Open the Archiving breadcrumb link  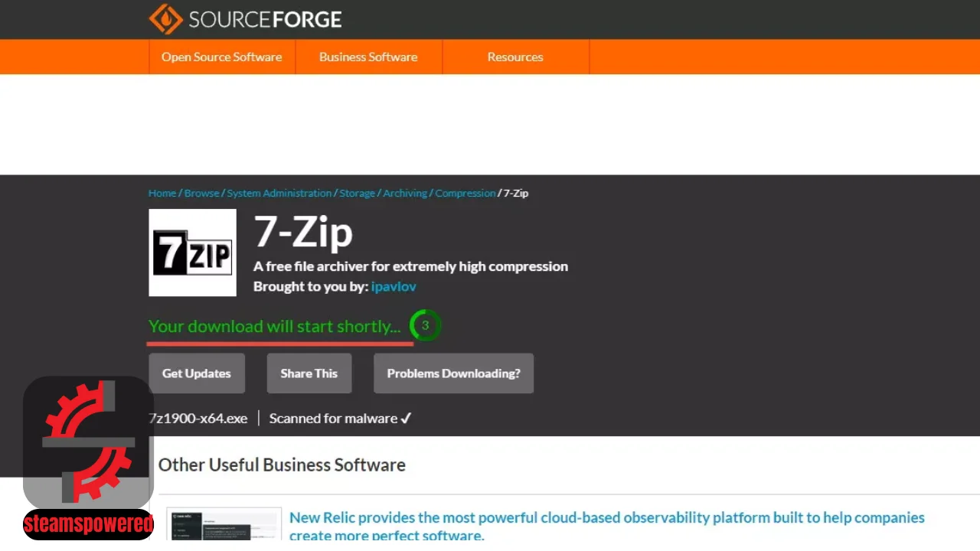click(x=405, y=194)
